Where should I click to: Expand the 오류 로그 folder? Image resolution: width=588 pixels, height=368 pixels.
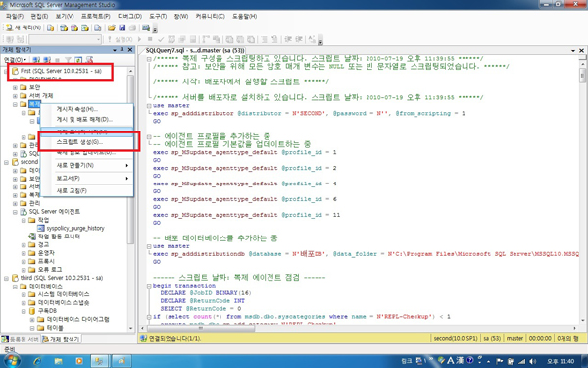24,270
